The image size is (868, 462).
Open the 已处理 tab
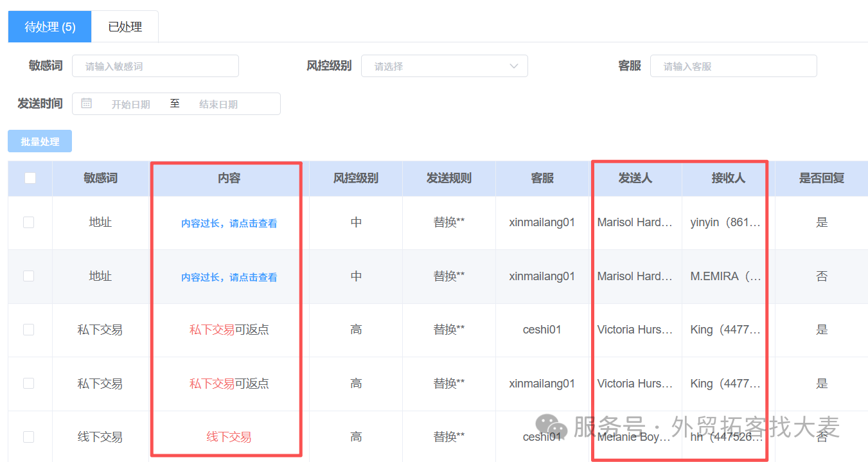coord(125,27)
